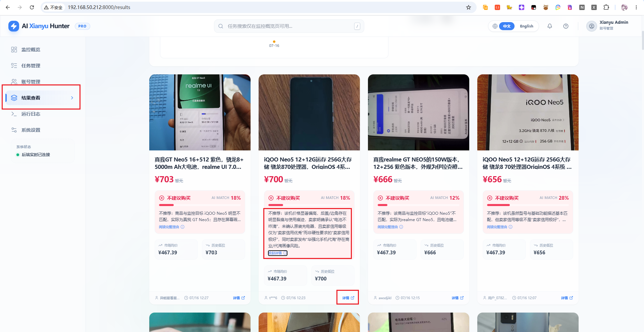Open 运行日志 in the sidebar

point(43,114)
